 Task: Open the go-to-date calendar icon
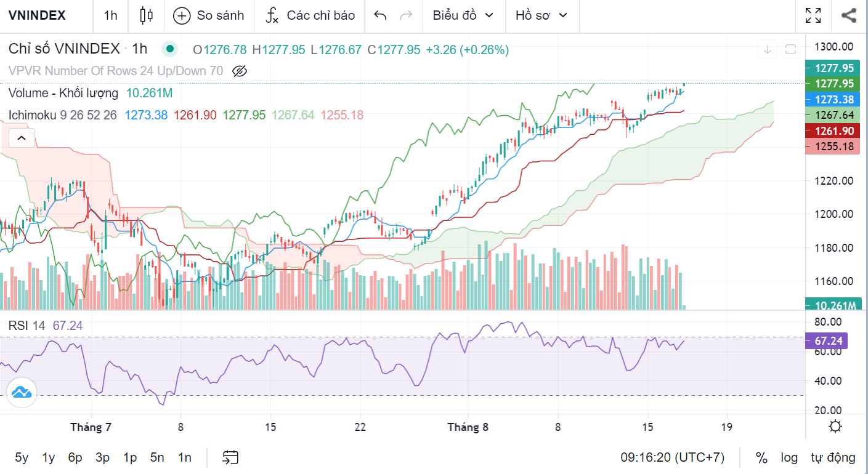click(x=230, y=457)
